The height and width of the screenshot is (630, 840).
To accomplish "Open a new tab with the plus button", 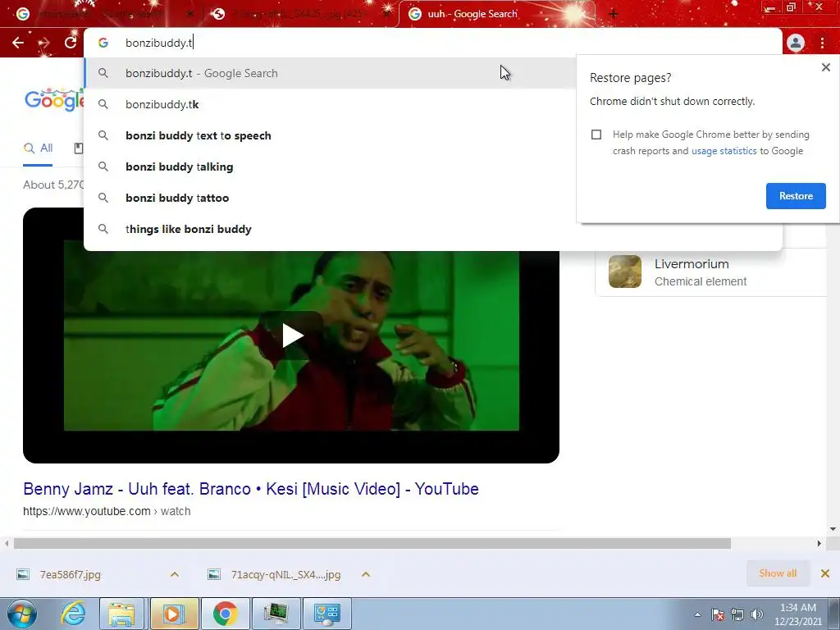I will pyautogui.click(x=614, y=14).
